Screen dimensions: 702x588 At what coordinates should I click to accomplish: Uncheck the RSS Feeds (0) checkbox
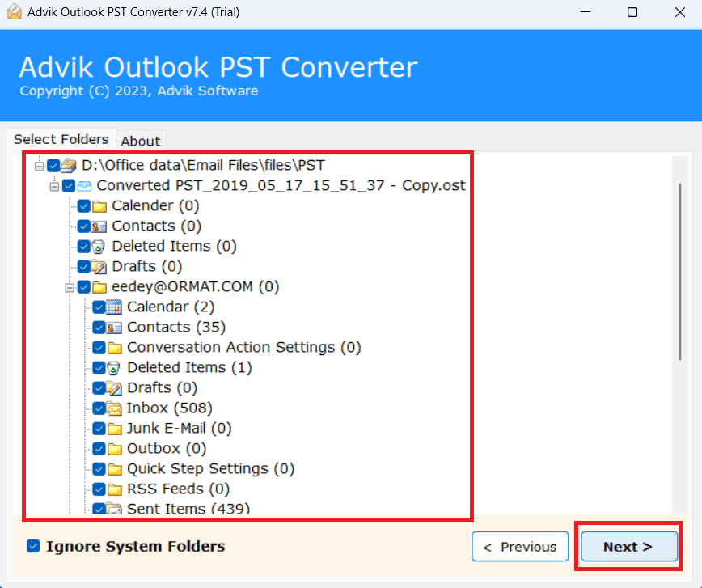(x=99, y=489)
